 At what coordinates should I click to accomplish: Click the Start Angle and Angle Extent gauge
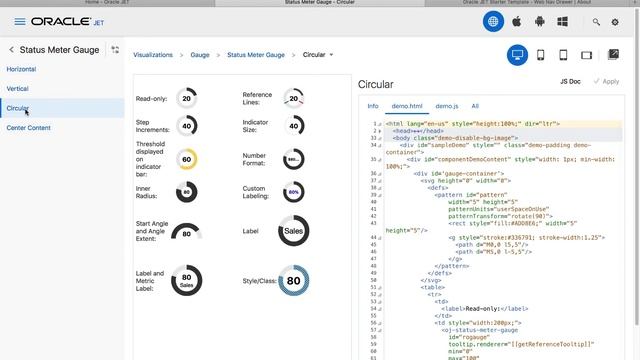[187, 231]
